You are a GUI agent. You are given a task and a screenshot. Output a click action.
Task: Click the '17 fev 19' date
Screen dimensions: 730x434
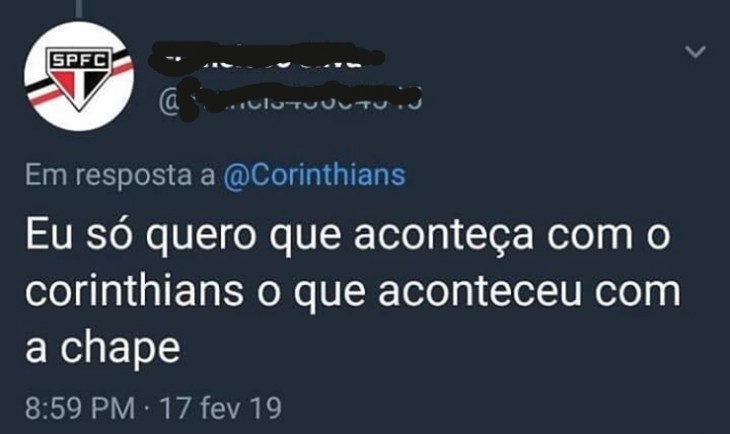pyautogui.click(x=220, y=408)
